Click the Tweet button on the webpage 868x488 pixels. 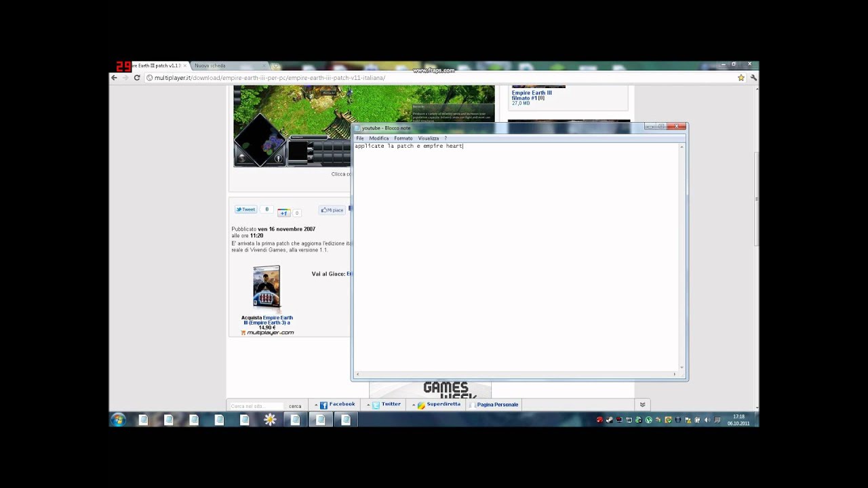[245, 209]
